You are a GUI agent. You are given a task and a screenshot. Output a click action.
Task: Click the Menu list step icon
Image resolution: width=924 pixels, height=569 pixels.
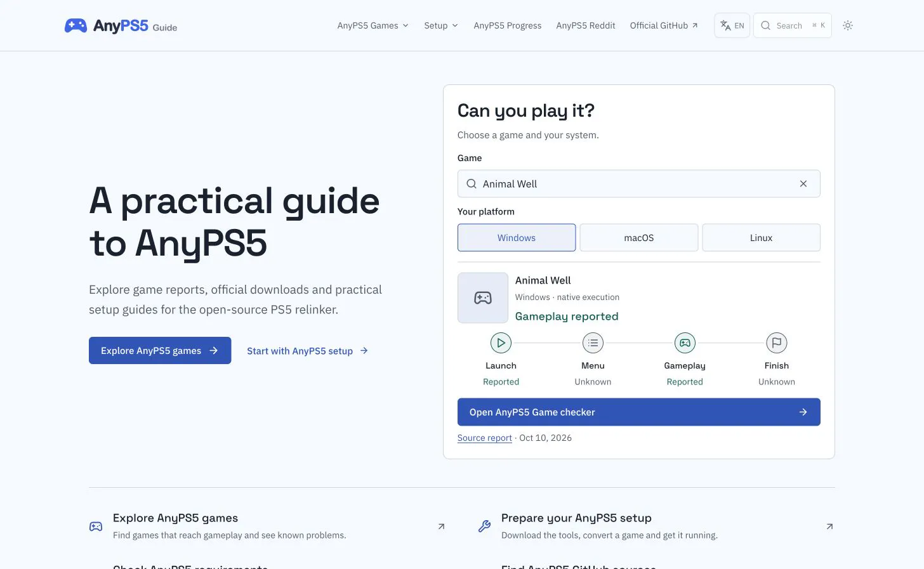tap(593, 343)
